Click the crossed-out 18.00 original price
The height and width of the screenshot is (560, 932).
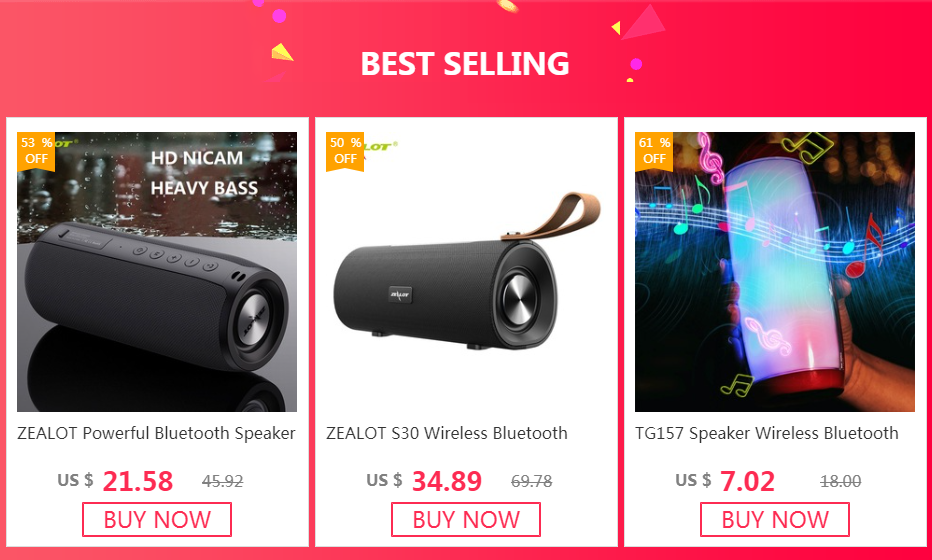pos(840,481)
